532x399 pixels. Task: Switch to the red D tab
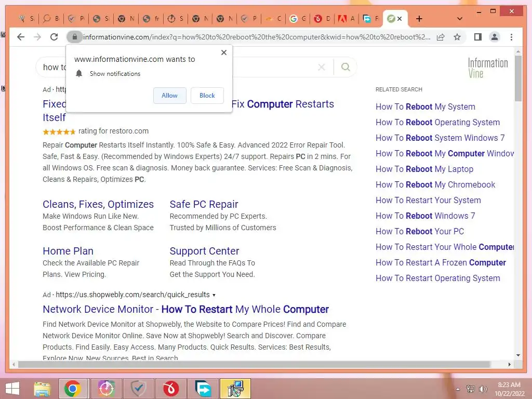[322, 19]
